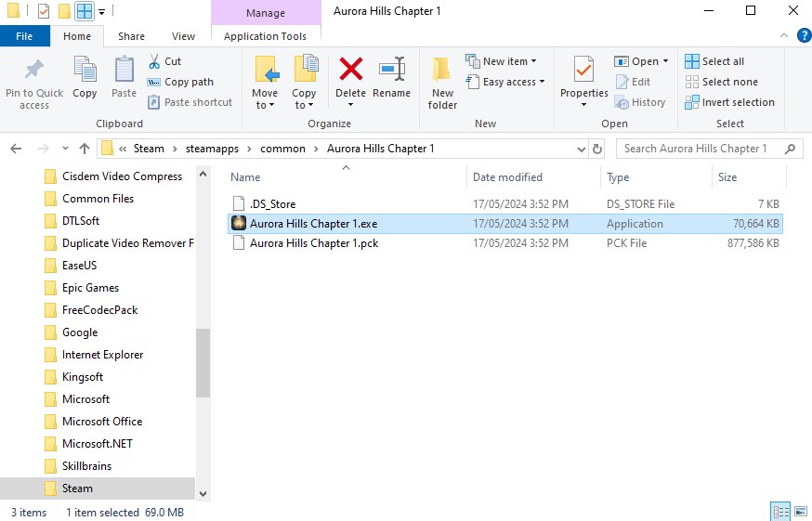Select the .DS_Store file
812x521 pixels.
504,204
